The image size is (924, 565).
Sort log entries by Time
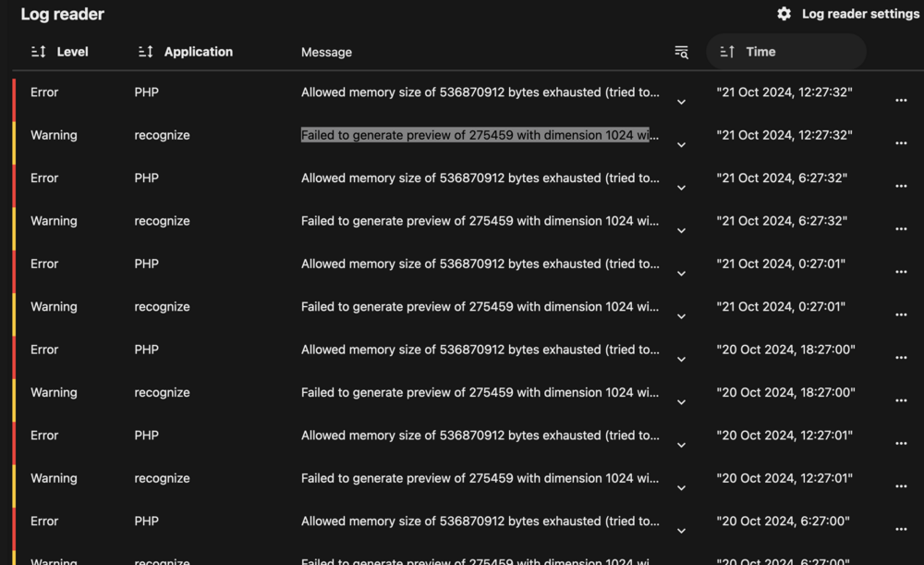(x=786, y=52)
